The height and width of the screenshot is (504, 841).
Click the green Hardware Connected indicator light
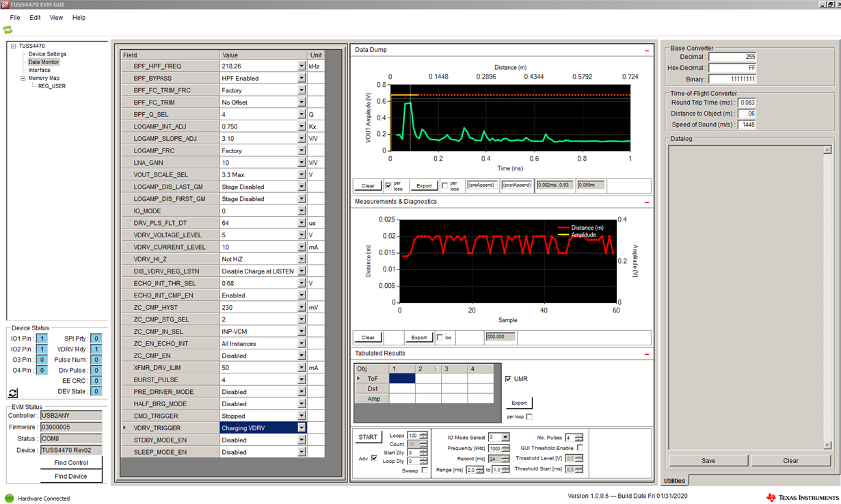click(9, 499)
